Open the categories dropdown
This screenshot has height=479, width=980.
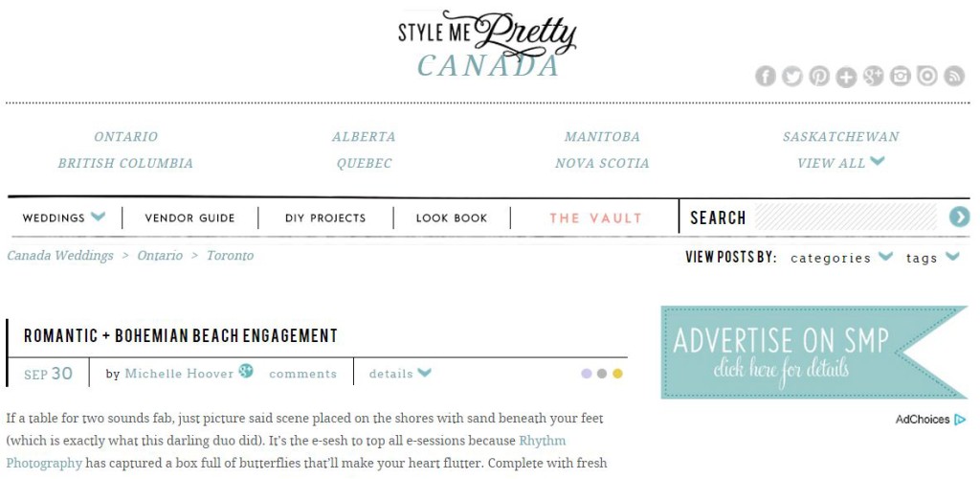(x=885, y=257)
